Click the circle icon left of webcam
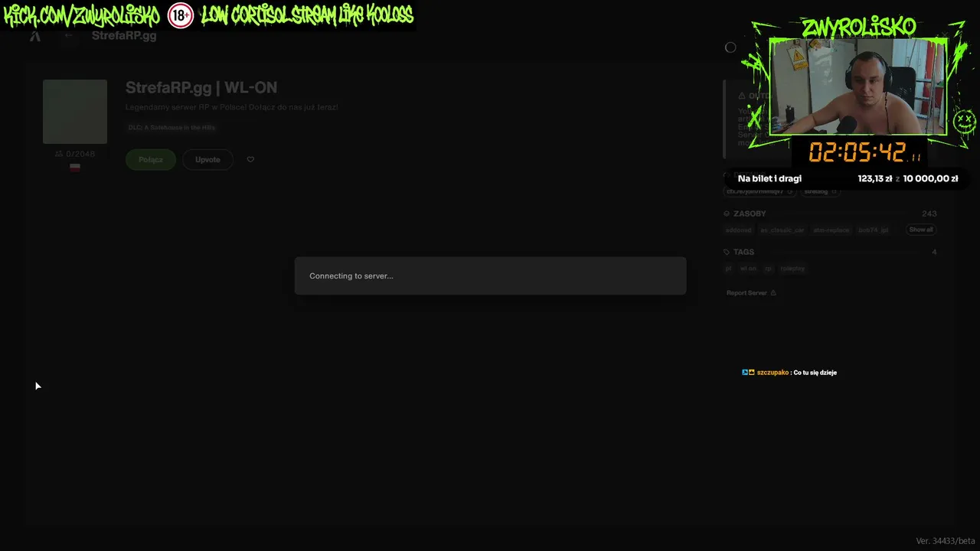980x551 pixels. (x=730, y=47)
